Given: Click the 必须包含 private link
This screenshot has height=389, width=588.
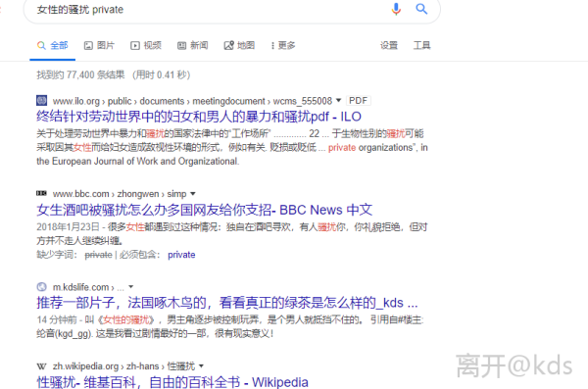Looking at the screenshot, I should coord(181,255).
